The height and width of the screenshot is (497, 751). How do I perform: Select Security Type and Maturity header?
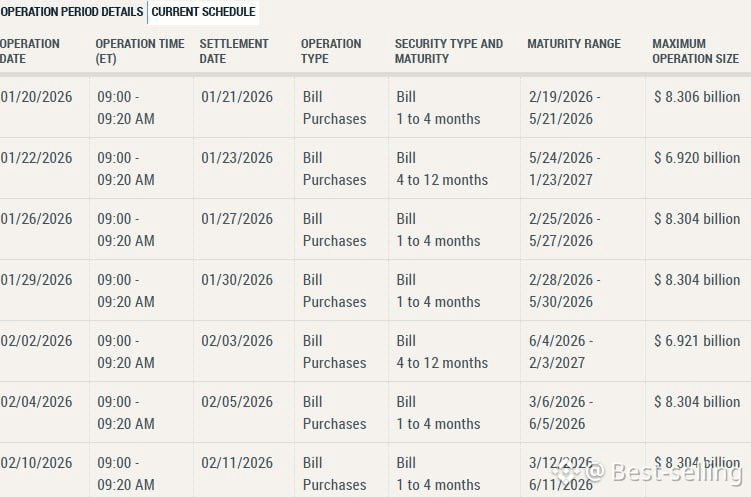coord(449,51)
